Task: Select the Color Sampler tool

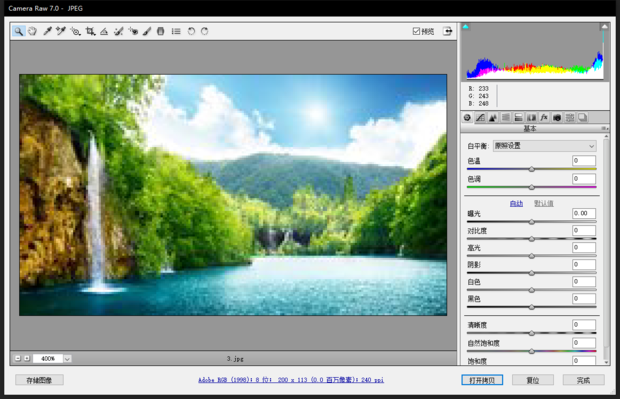Action: coord(61,31)
